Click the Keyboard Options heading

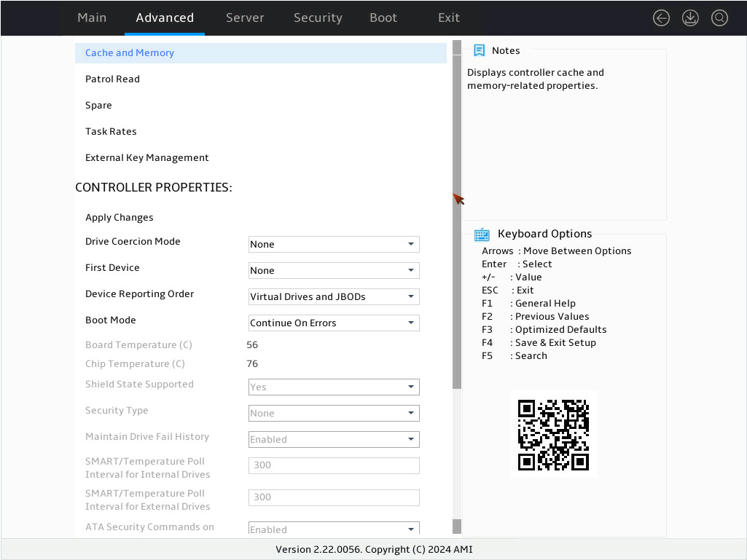[544, 234]
